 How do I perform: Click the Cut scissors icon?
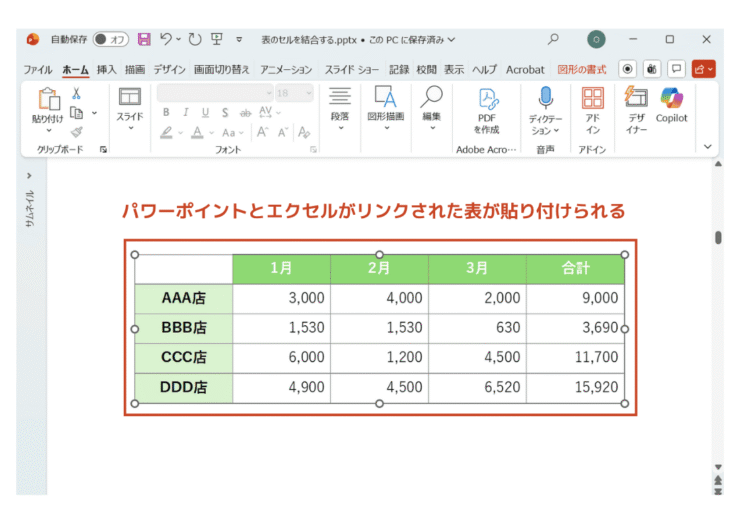point(76,93)
